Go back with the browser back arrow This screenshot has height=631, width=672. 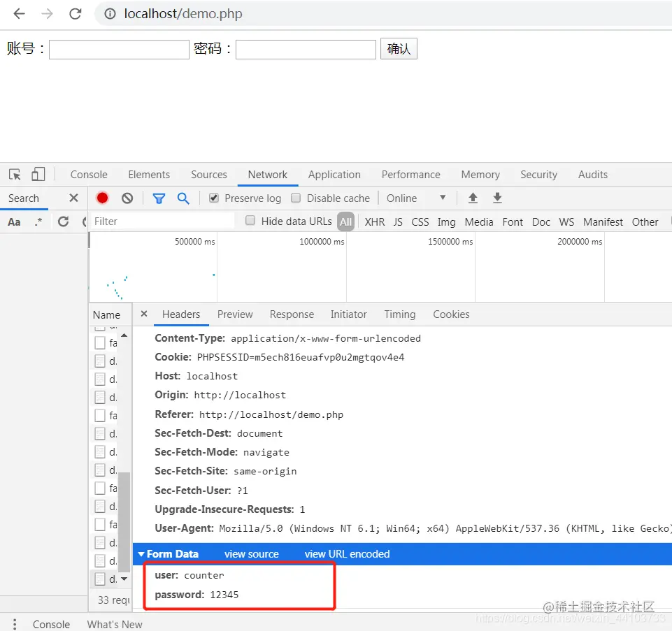coord(20,14)
